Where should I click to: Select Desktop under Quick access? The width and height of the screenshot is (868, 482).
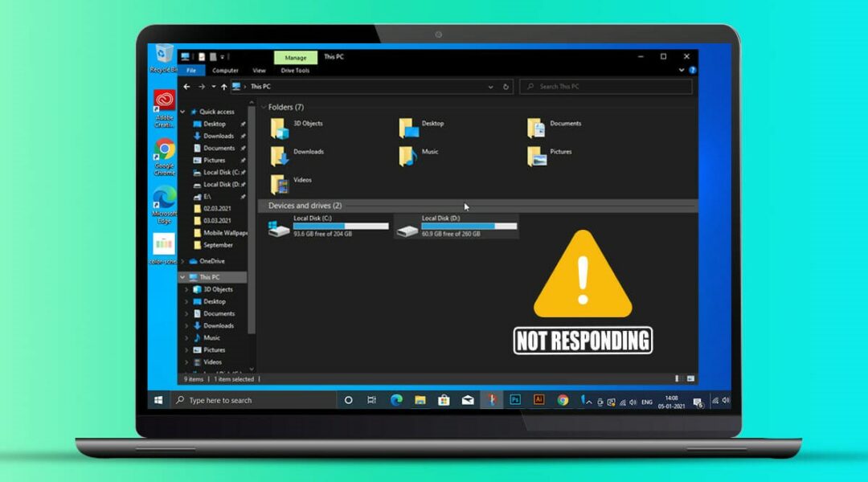click(x=215, y=124)
